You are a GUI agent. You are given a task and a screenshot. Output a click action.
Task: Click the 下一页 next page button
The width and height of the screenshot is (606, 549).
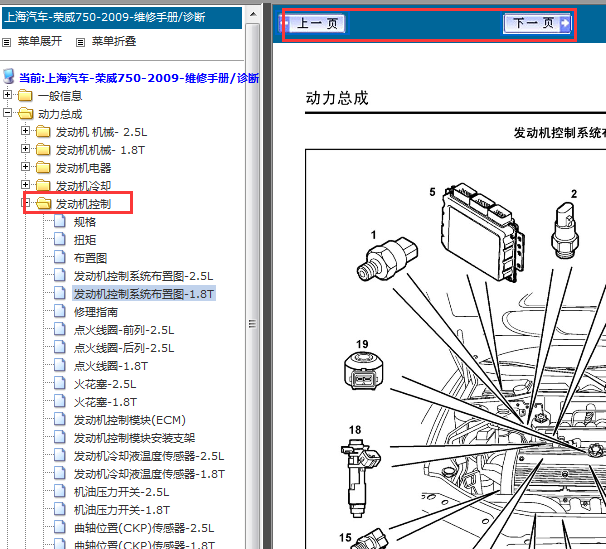(537, 23)
